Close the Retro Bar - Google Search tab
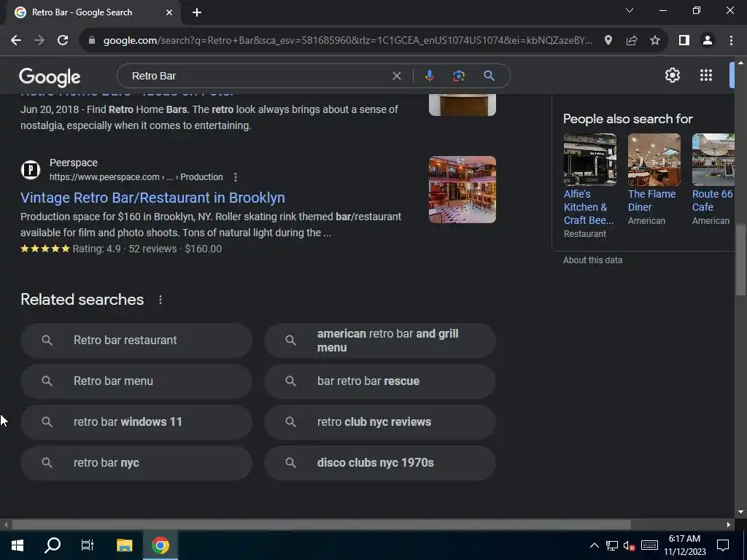747x560 pixels. click(x=169, y=12)
